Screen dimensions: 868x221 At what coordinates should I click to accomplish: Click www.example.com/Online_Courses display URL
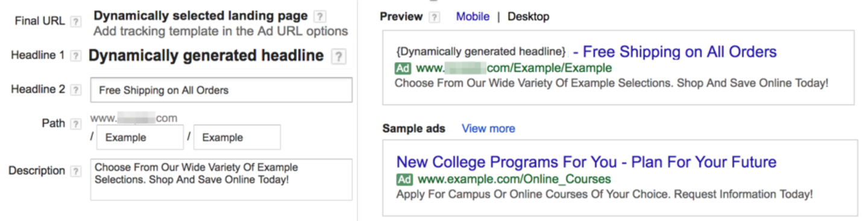click(x=514, y=179)
